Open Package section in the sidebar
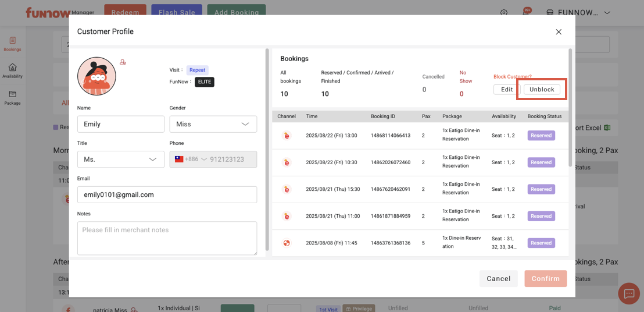This screenshot has height=312, width=644. coord(12,98)
